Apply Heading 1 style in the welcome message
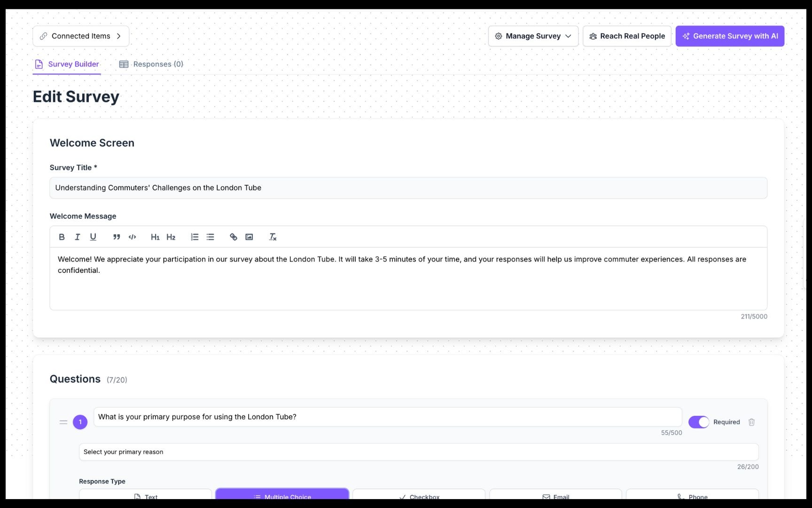 pyautogui.click(x=155, y=237)
